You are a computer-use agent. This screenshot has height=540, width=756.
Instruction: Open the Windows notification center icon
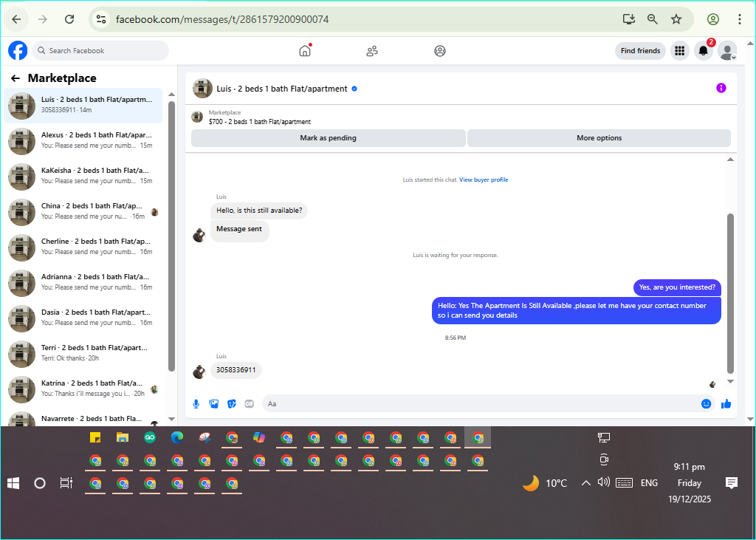(732, 483)
